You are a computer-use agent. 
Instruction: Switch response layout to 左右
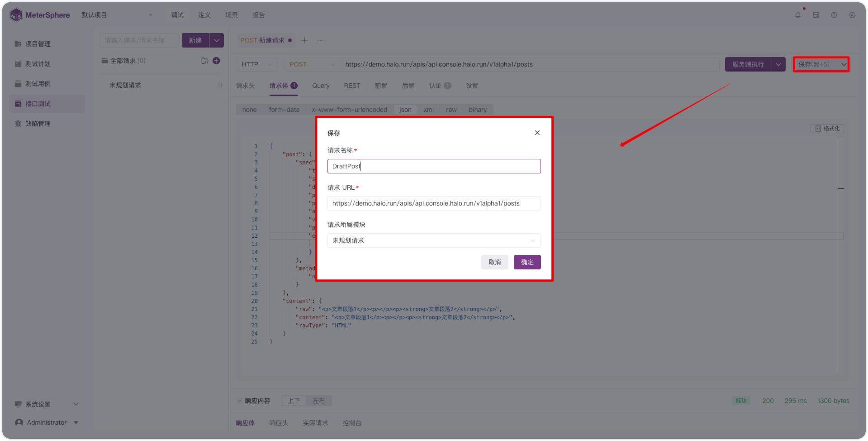[x=319, y=401]
